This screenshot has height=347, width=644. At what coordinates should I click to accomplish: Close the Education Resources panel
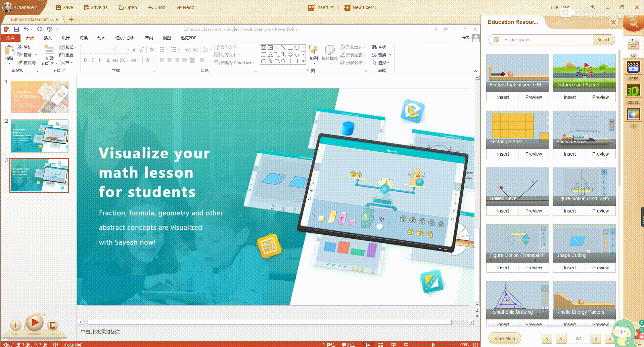click(x=613, y=22)
